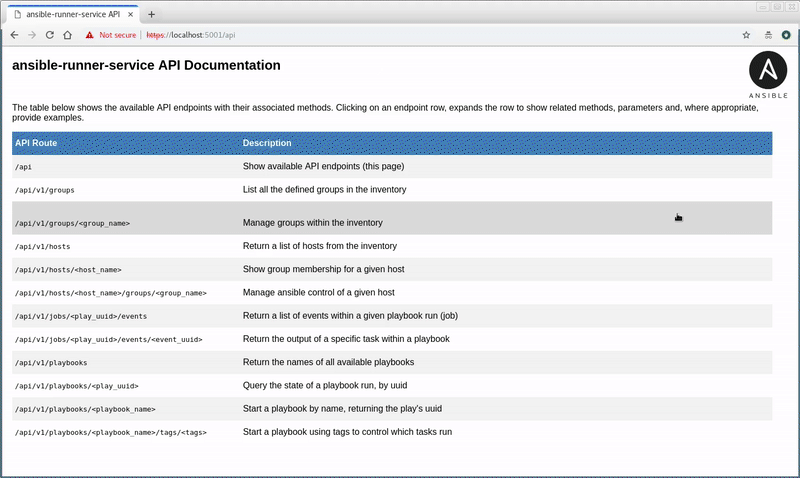
Task: Click the green extension icon
Action: point(786,35)
